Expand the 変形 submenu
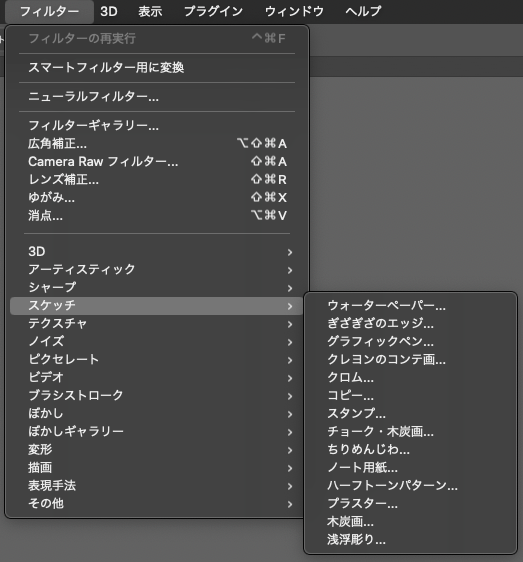 (x=157, y=449)
